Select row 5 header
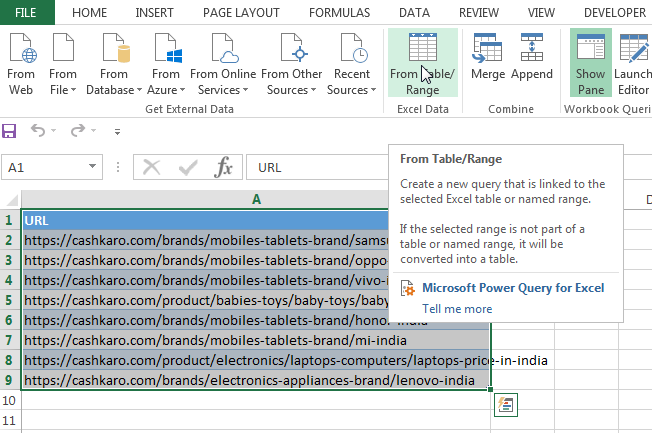The image size is (652, 433). click(10, 300)
